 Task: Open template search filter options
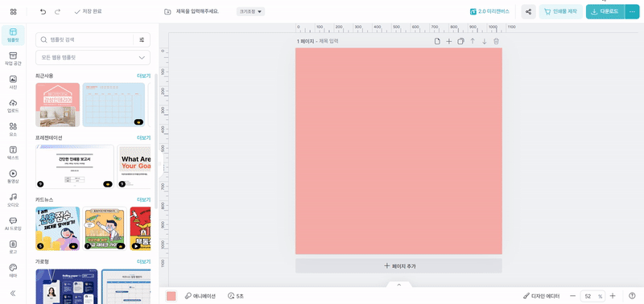(x=142, y=39)
